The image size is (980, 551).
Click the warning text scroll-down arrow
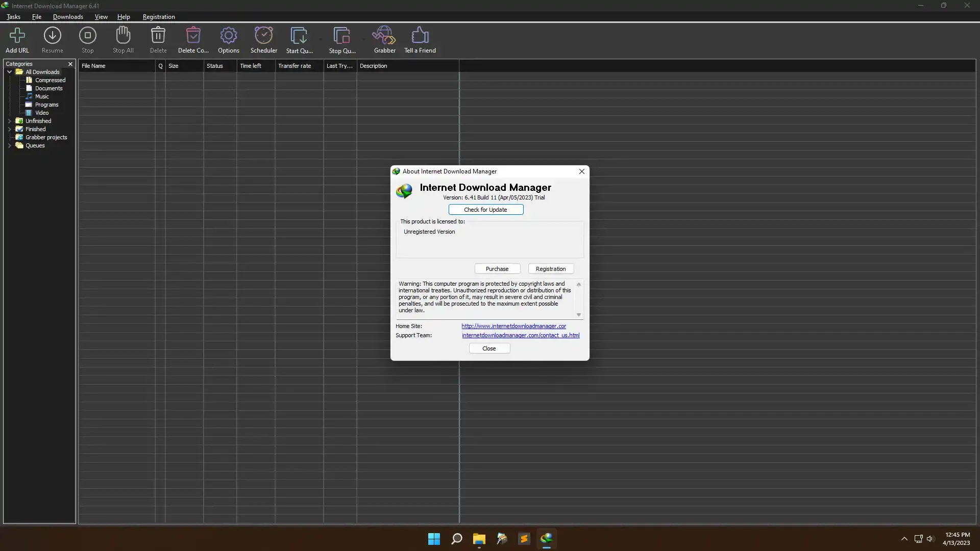click(579, 315)
